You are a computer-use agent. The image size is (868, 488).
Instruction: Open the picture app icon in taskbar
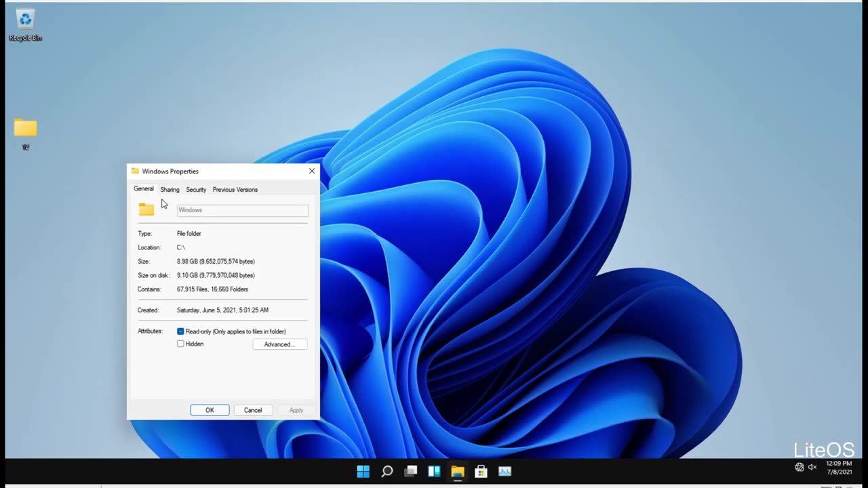pyautogui.click(x=505, y=471)
